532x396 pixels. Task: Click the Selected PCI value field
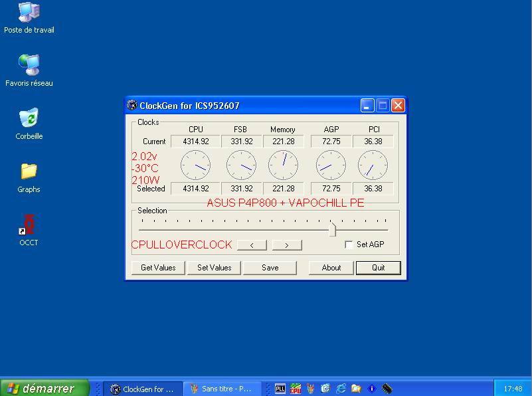coord(373,189)
